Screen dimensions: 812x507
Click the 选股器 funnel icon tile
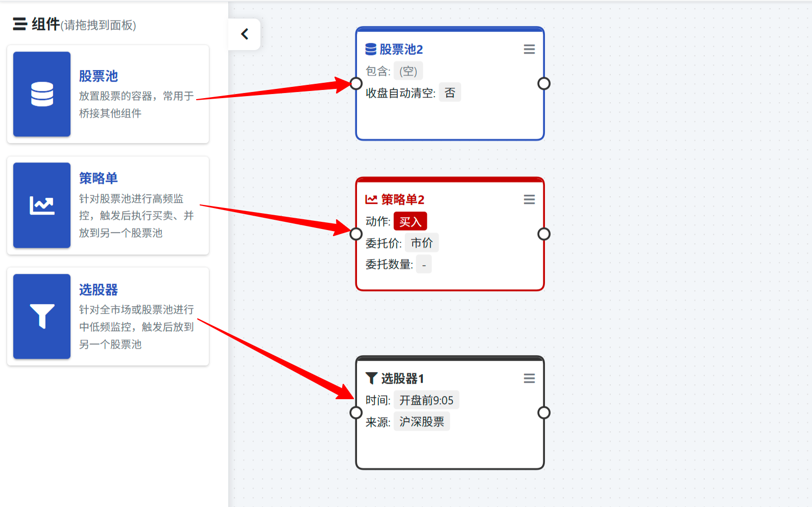pyautogui.click(x=42, y=316)
